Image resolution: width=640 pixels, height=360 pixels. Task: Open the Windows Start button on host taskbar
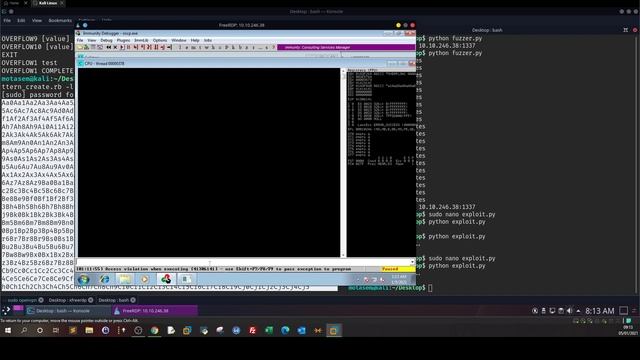point(7,330)
